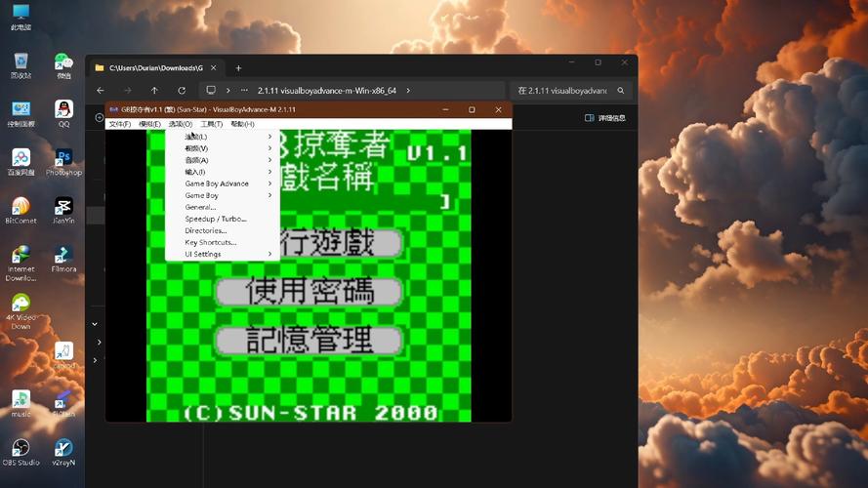Open the 模拟(E) emulation menu
This screenshot has width=868, height=488.
point(149,124)
